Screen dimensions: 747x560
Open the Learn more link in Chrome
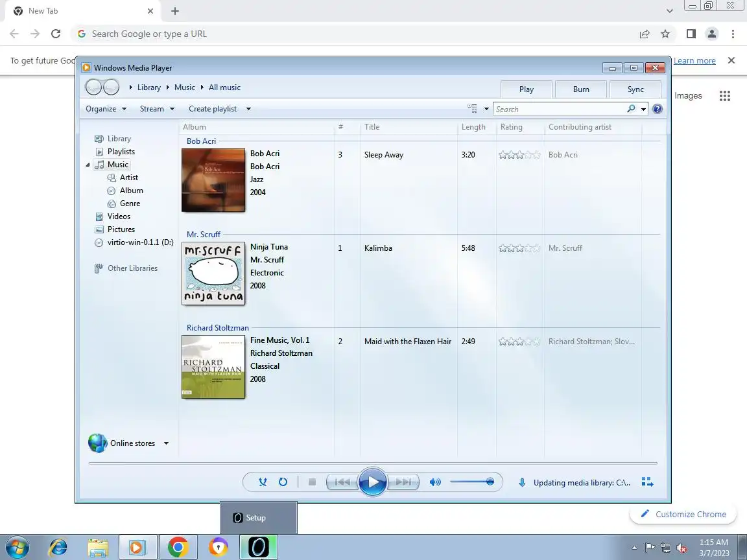694,60
